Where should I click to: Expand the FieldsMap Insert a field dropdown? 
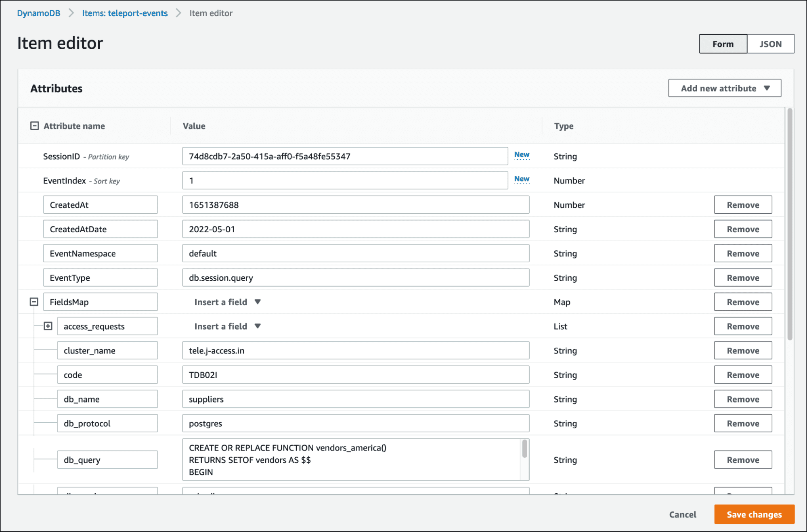click(227, 302)
